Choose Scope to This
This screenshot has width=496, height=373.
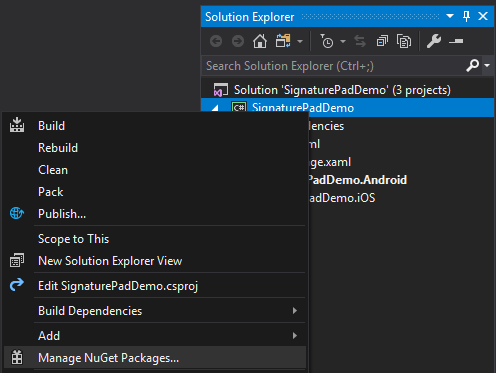155,239
